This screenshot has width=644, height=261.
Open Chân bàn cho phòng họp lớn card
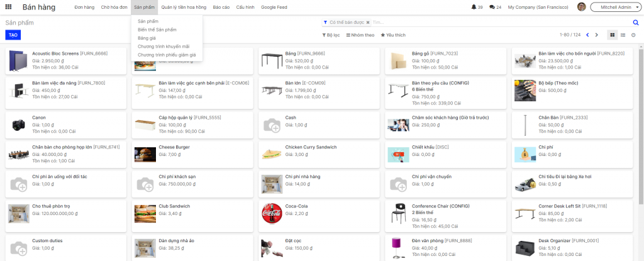[65, 155]
